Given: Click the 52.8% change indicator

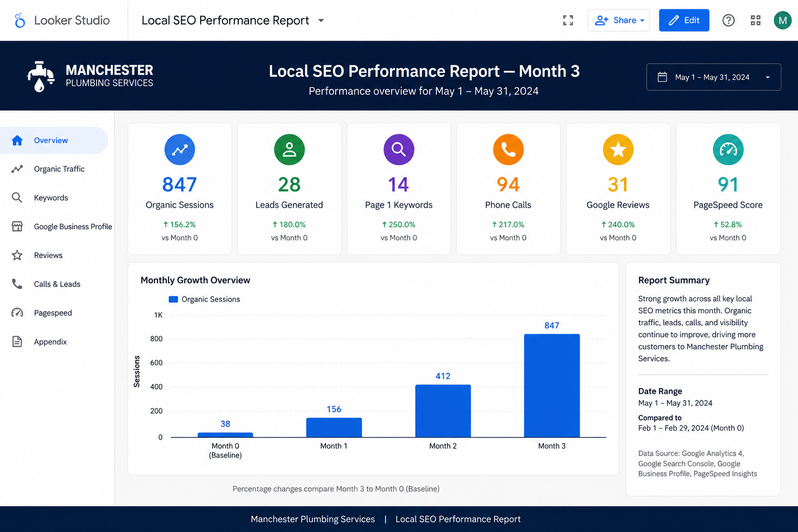Looking at the screenshot, I should point(728,224).
